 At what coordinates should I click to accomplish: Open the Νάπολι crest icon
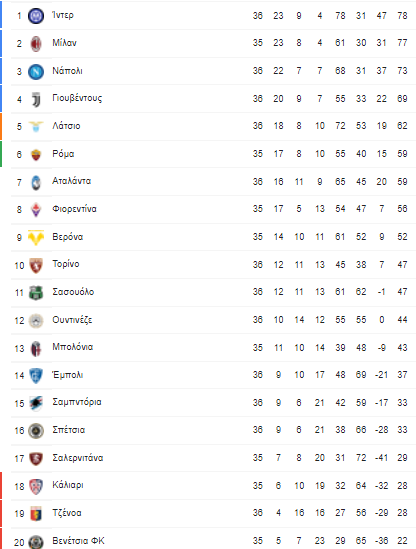coord(36,72)
